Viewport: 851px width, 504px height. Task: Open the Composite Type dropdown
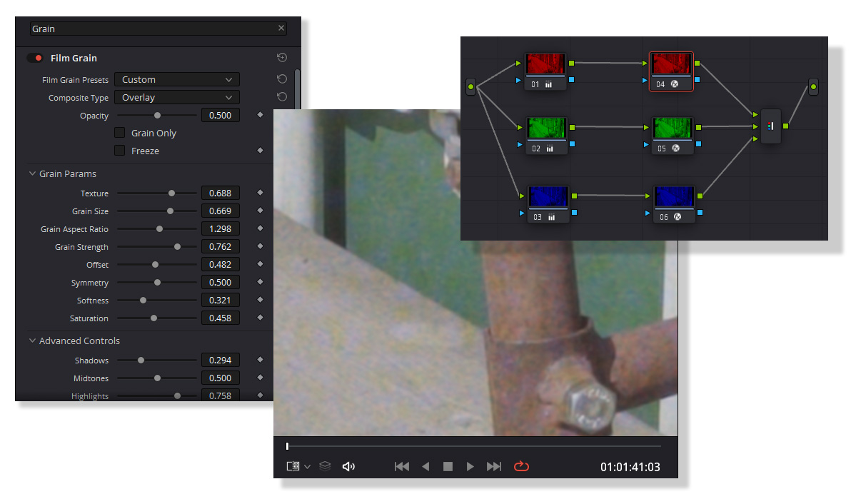pyautogui.click(x=177, y=98)
